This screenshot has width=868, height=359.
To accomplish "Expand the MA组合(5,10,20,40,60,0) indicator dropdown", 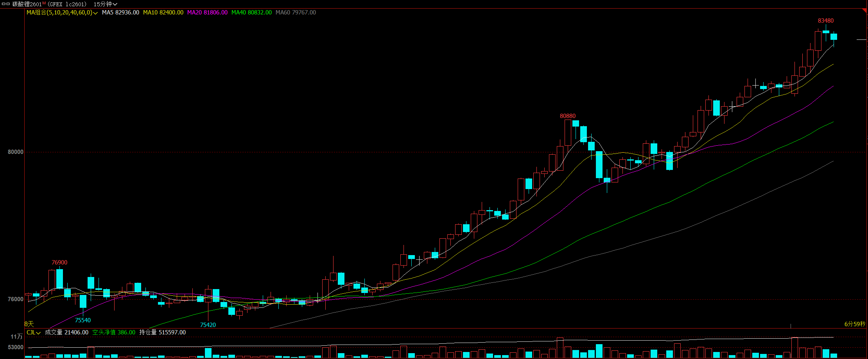I will tap(62, 13).
